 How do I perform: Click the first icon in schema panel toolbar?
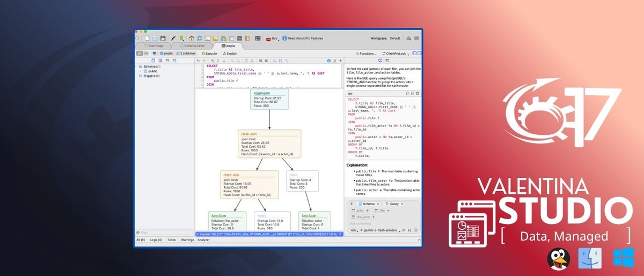click(x=153, y=61)
